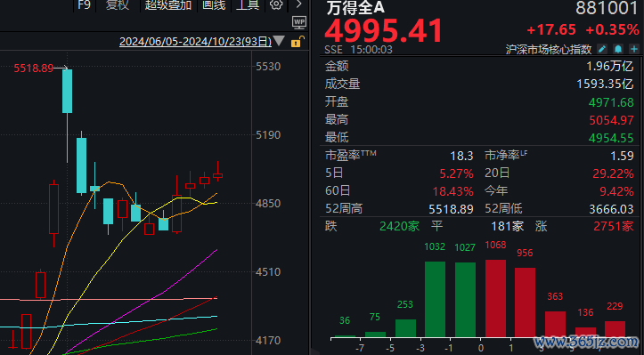Screen dimensions: 644x355
Task: Click the index name 万得全A
Action: [355, 7]
